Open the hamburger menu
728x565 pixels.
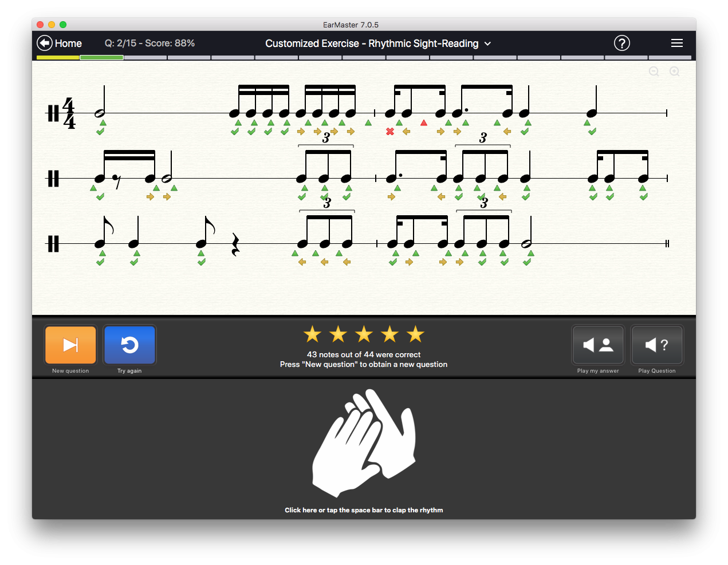point(676,43)
